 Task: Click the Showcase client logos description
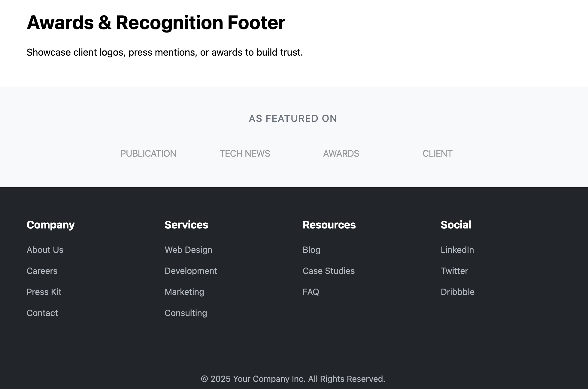pos(165,52)
